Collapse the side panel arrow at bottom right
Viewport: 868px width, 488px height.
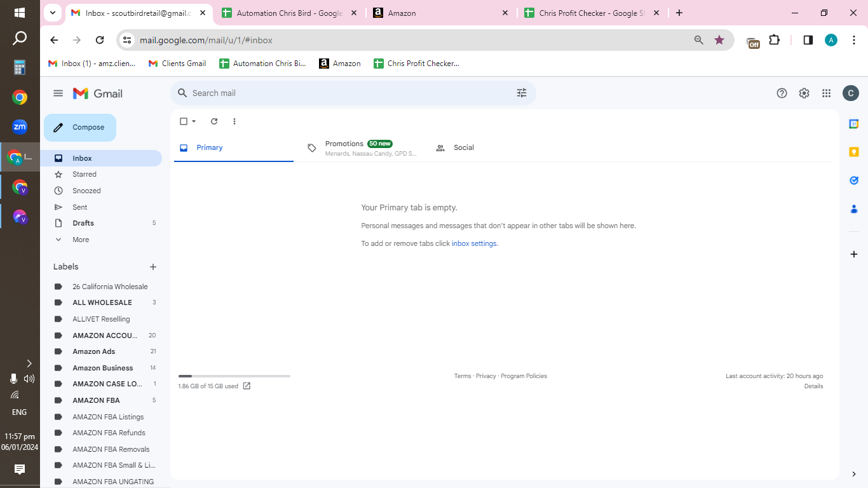pyautogui.click(x=854, y=474)
